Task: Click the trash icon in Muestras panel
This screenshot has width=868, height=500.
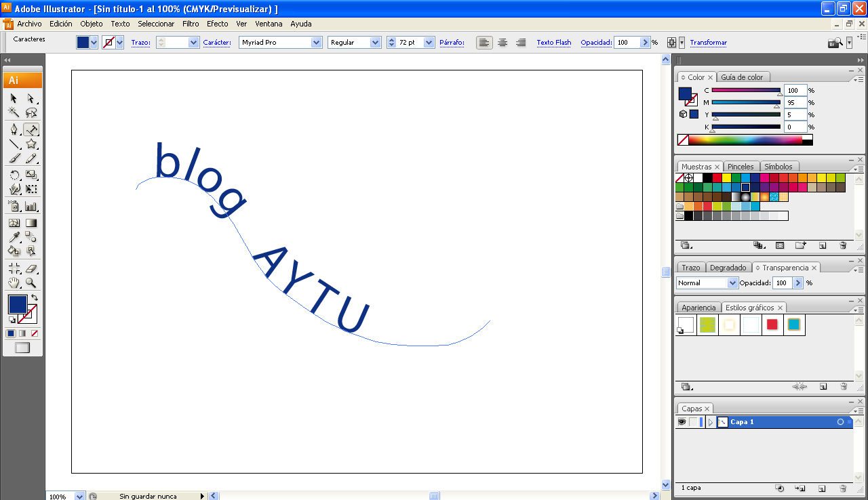Action: tap(843, 245)
